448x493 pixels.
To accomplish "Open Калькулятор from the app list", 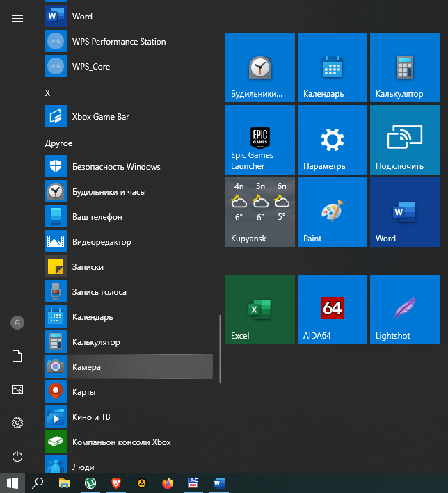I will 129,341.
